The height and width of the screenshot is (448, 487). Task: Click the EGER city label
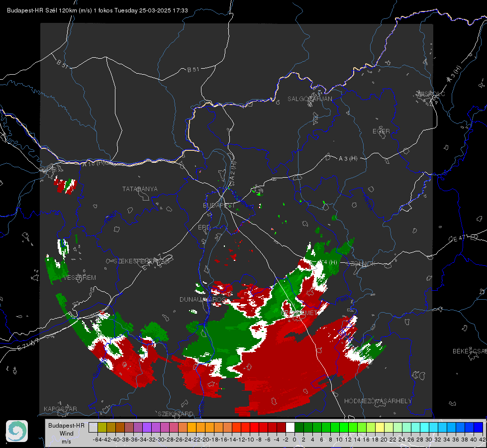381,131
